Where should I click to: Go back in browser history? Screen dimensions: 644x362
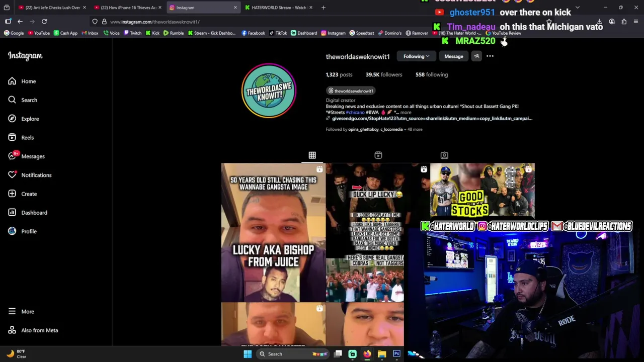click(20, 22)
